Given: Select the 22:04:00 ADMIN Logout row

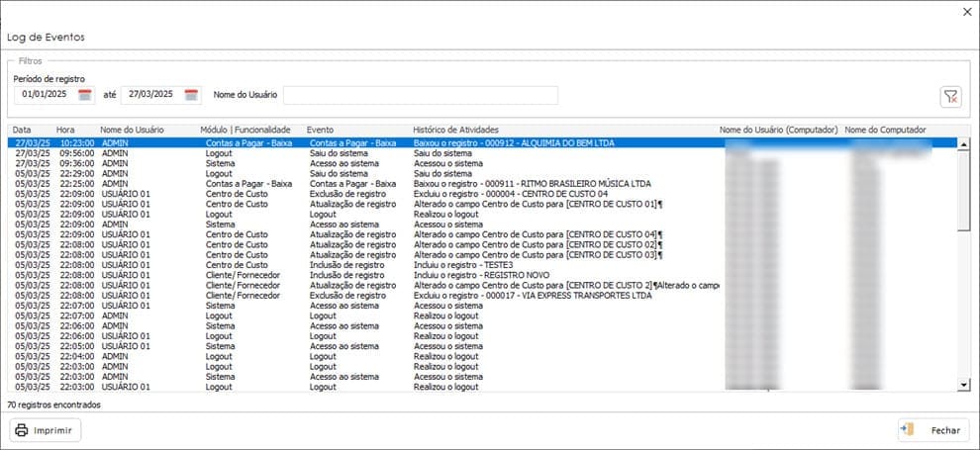Looking at the screenshot, I should tap(482, 356).
